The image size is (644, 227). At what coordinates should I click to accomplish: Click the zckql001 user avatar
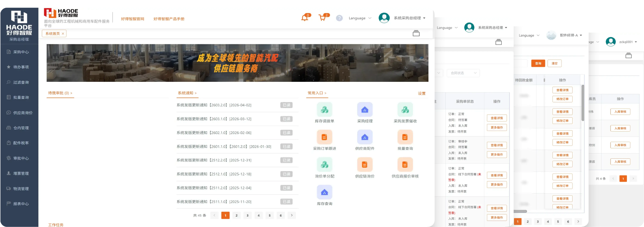point(611,42)
